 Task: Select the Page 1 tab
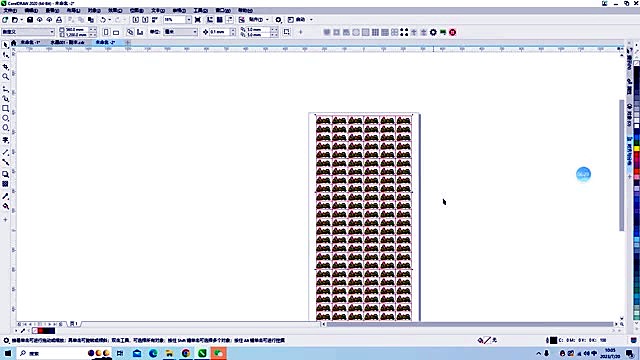74,324
